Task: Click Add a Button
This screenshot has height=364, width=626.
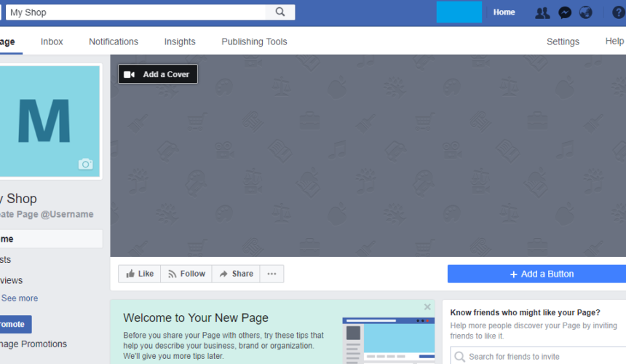Action: tap(536, 274)
